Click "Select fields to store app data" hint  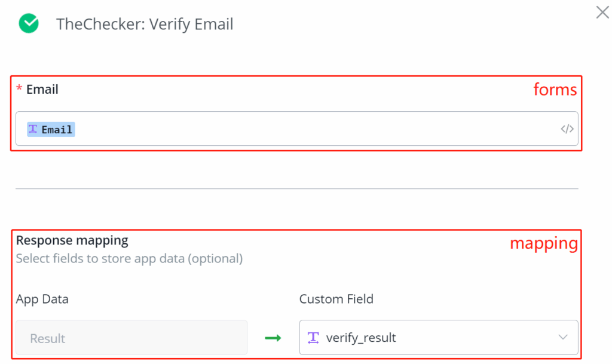(x=129, y=259)
